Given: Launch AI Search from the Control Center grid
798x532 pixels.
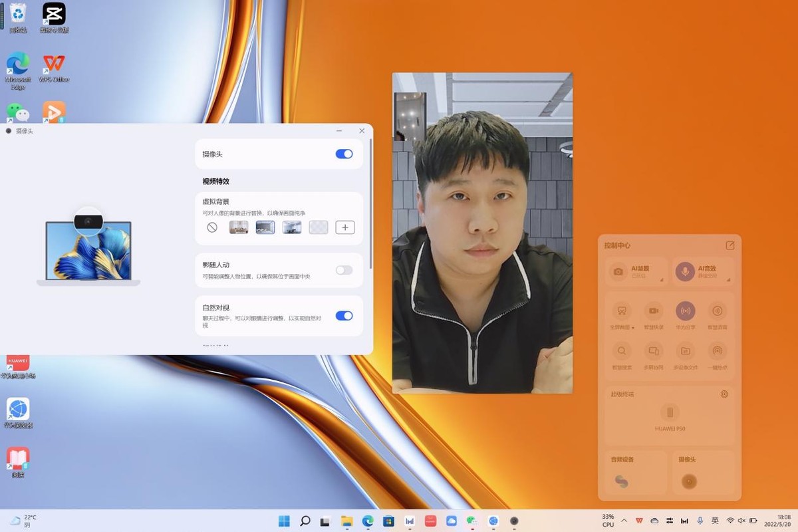Looking at the screenshot, I should pos(622,351).
